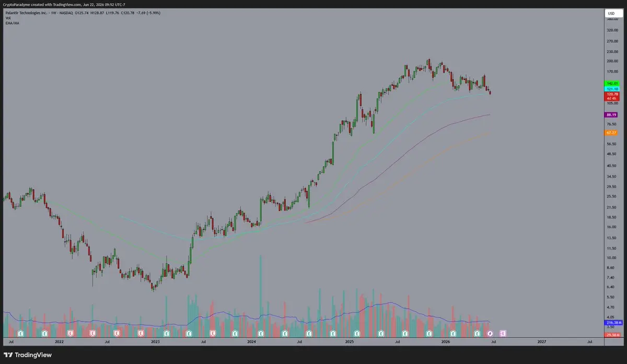The height and width of the screenshot is (364, 627).
Task: Click 2026 on the time axis
Action: (446, 342)
